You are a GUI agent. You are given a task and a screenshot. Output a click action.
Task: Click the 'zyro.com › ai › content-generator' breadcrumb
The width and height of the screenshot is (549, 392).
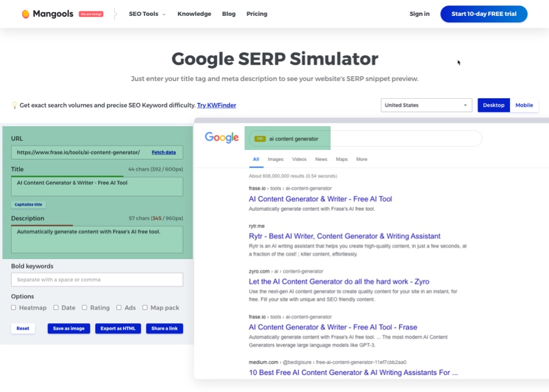click(x=286, y=271)
